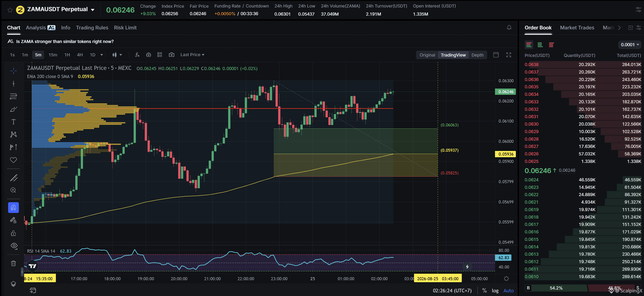644x296 pixels.
Task: Select the 15m timeframe
Action: (x=53, y=55)
